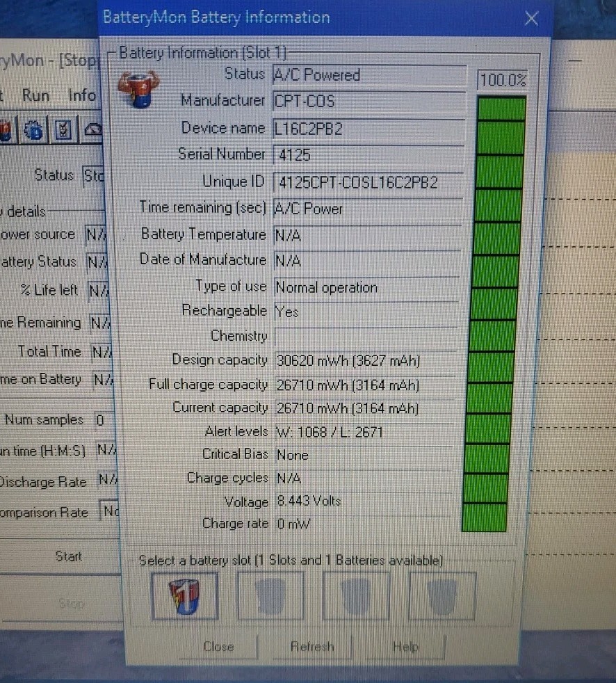Click Type of use field Normal operation
Viewport: 616px width, 683px height.
point(366,287)
